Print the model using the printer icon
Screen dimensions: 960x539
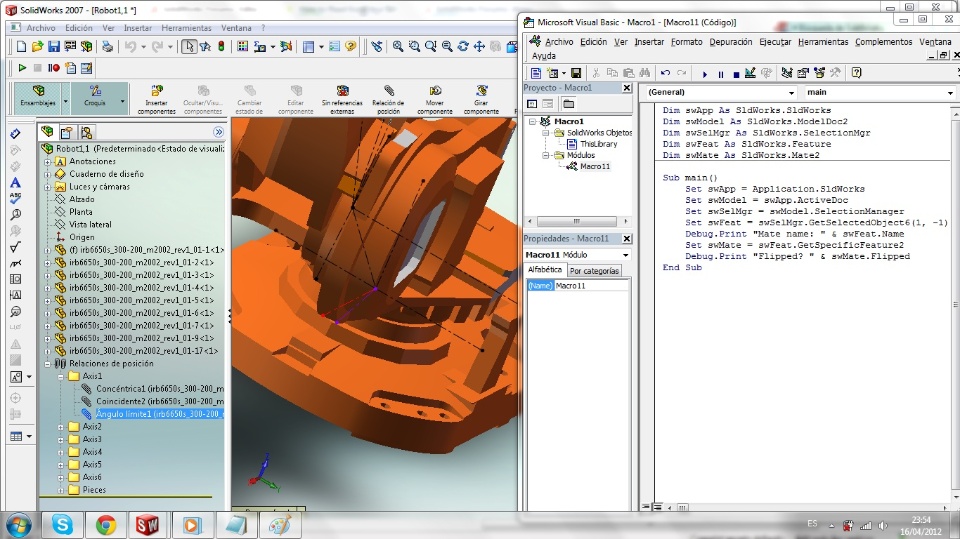[107, 47]
